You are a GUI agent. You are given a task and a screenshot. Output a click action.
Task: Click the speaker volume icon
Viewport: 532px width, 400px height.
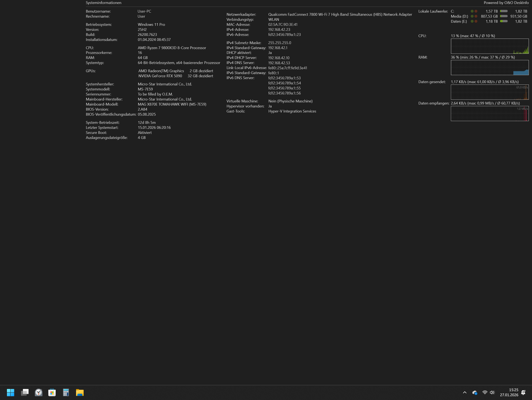[x=492, y=393]
